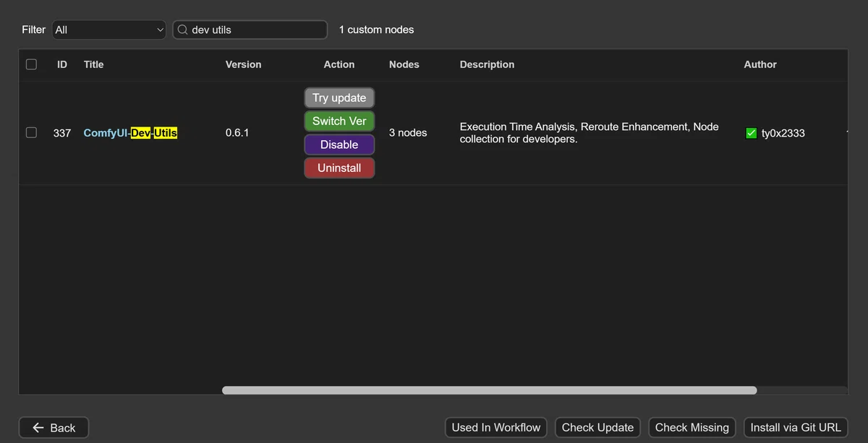The height and width of the screenshot is (443, 868).
Task: Click the 3 nodes cell
Action: point(408,133)
